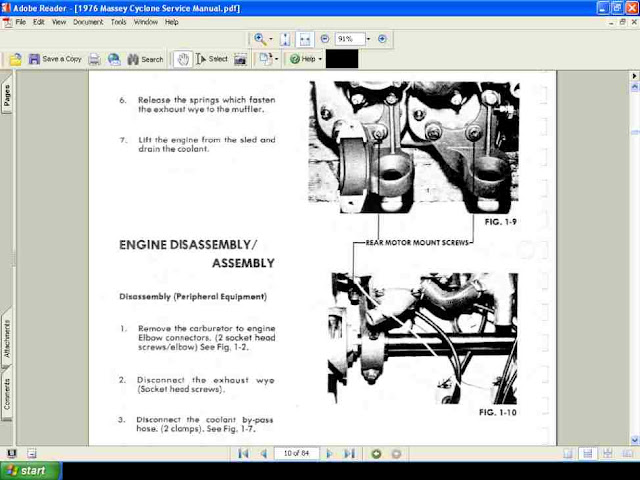
Task: Open the Pages side panel tab
Action: (x=7, y=95)
